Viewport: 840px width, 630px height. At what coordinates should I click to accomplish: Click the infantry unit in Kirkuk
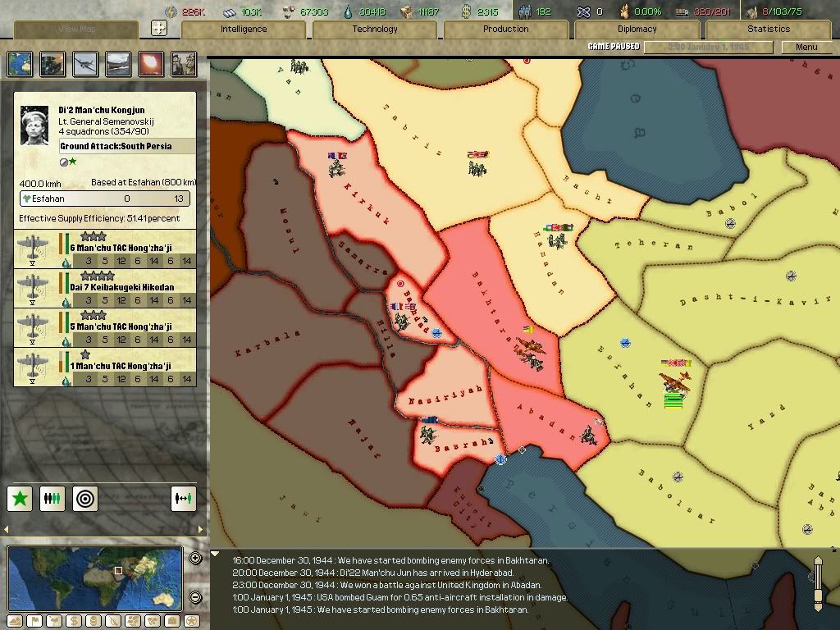(337, 168)
